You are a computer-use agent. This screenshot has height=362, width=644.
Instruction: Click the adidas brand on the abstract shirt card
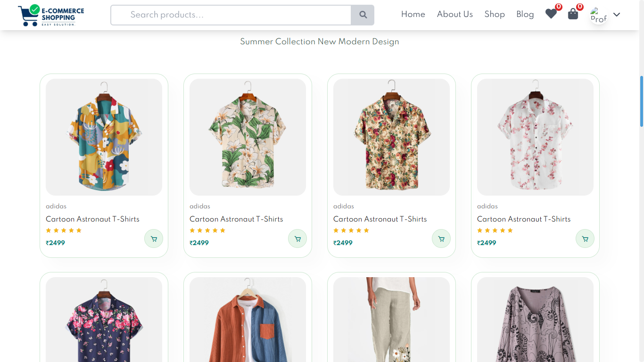pos(56,206)
